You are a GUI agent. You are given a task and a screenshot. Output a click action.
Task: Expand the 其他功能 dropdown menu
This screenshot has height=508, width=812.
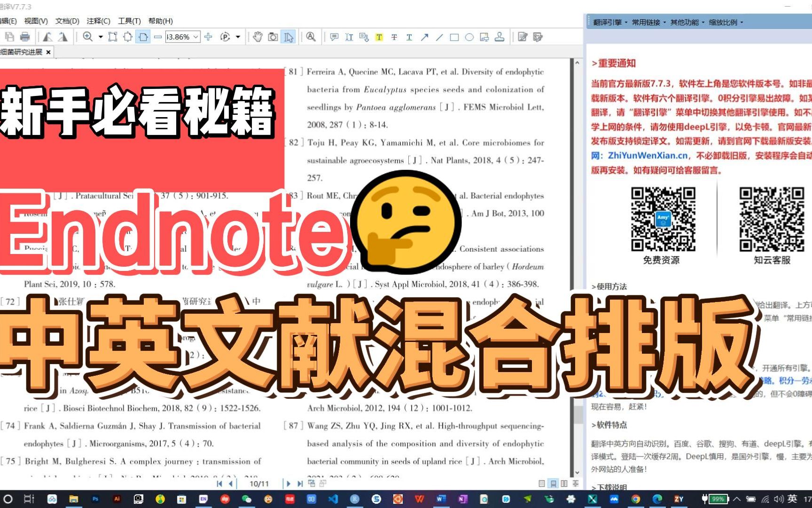point(687,22)
